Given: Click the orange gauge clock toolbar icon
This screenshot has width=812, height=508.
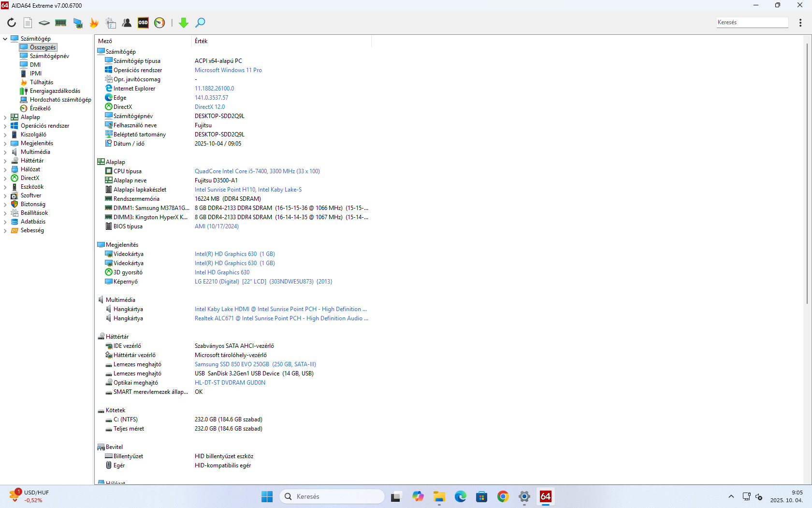Looking at the screenshot, I should (159, 23).
